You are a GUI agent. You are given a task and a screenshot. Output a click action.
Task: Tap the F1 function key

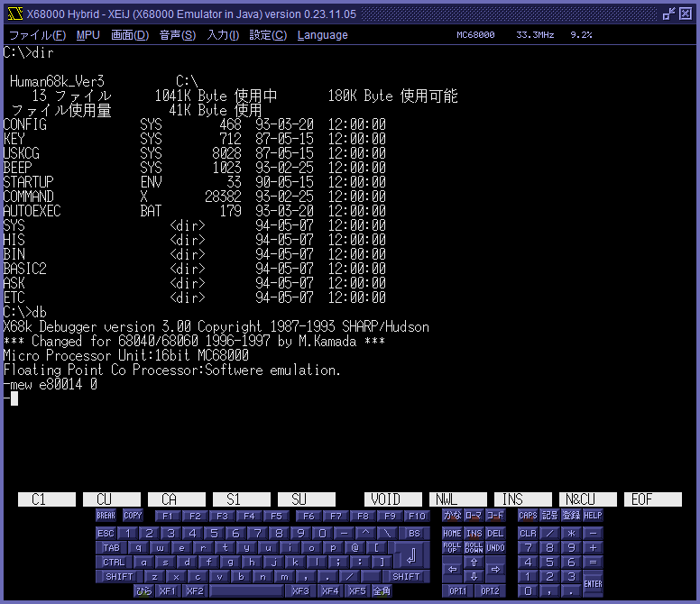click(168, 517)
